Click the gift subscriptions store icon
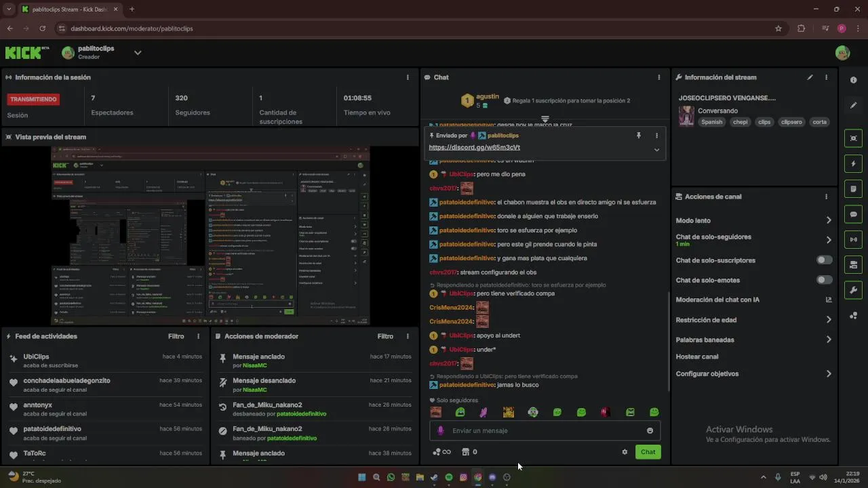This screenshot has width=868, height=488. [x=465, y=452]
